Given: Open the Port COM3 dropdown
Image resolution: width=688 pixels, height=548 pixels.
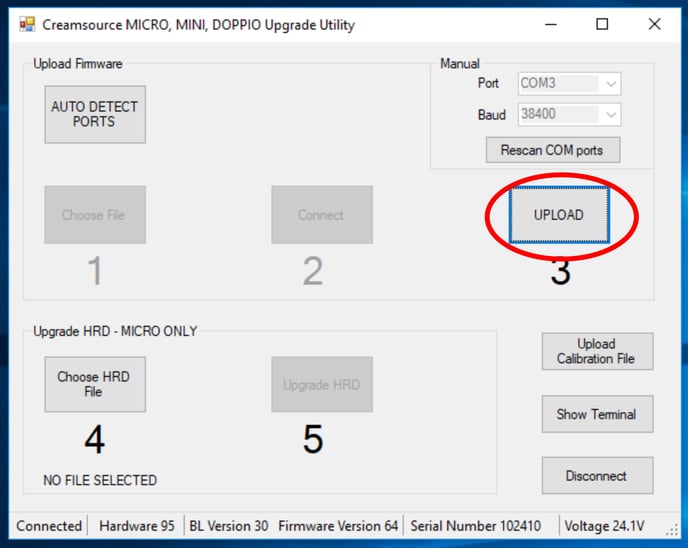Looking at the screenshot, I should point(569,83).
